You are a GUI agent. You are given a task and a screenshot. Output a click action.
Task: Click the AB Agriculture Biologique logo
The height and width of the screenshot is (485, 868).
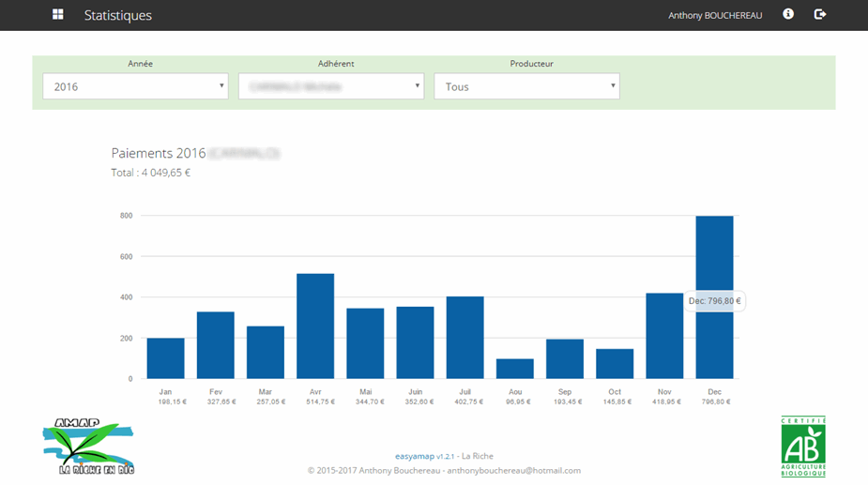[x=803, y=447]
